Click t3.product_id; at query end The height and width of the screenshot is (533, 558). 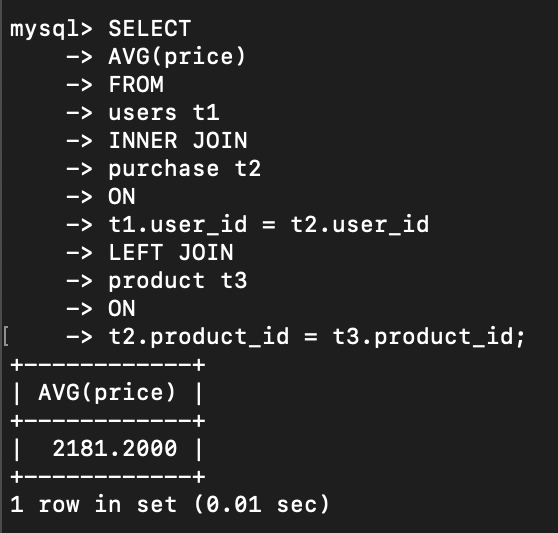click(429, 337)
